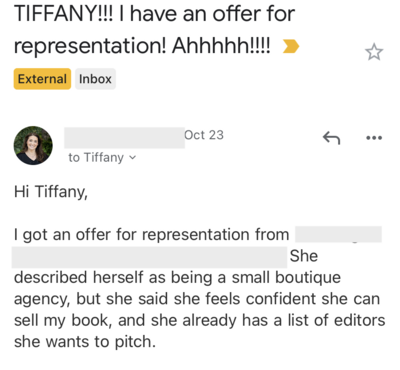
Task: Click the line "described herself as being a small boutique"
Action: 177,278
